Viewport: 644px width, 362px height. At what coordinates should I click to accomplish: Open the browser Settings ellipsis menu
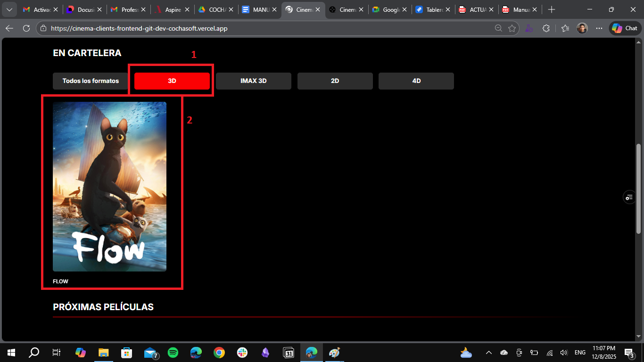click(x=599, y=28)
